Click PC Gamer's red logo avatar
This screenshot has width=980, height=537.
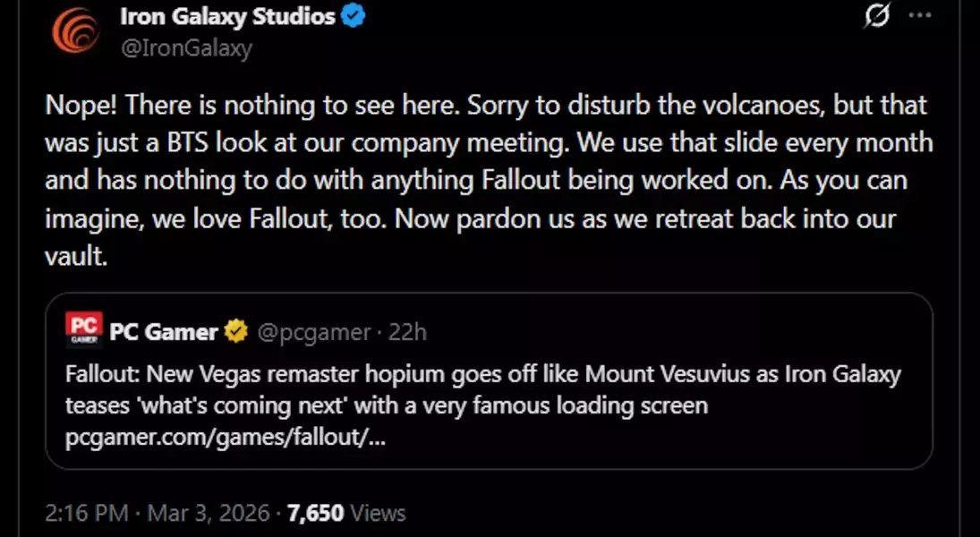[x=84, y=331]
